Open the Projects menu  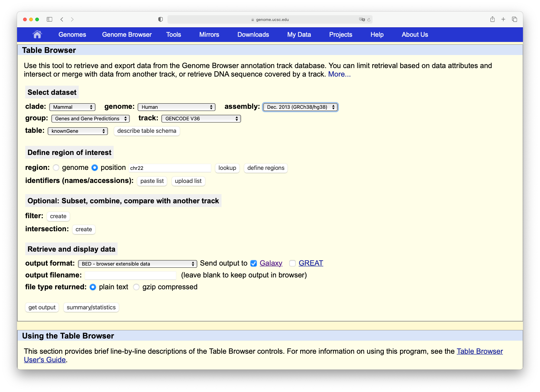[x=341, y=35]
